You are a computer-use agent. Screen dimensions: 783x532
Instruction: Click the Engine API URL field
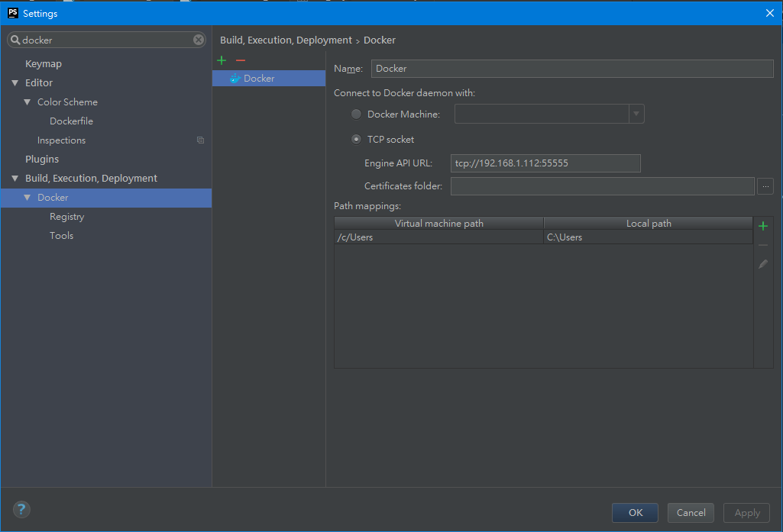[x=545, y=163]
